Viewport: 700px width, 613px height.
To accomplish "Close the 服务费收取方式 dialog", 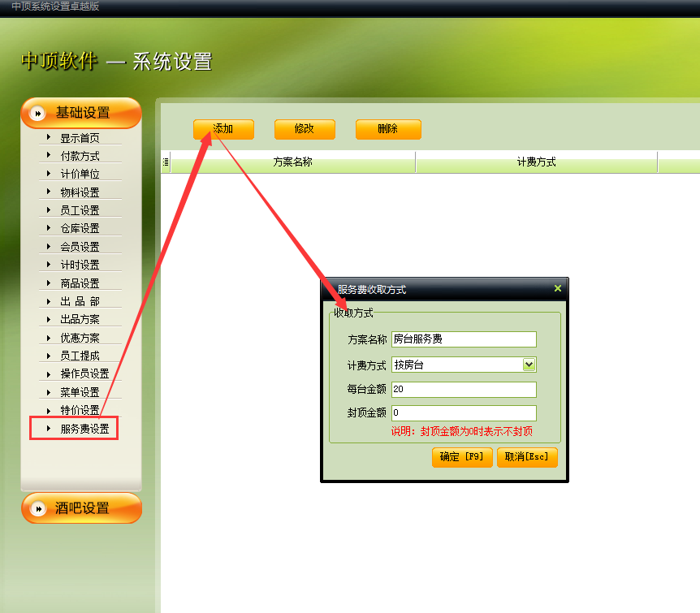I will 558,288.
